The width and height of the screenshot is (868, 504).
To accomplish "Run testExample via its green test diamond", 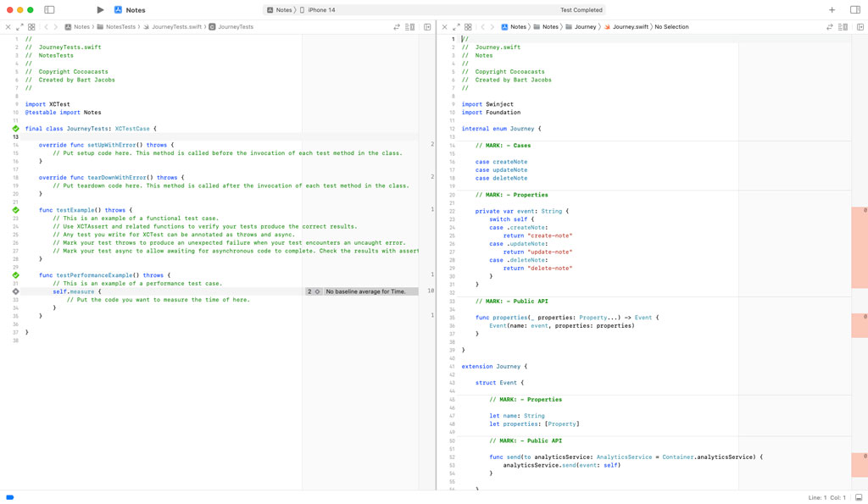I will [15, 209].
